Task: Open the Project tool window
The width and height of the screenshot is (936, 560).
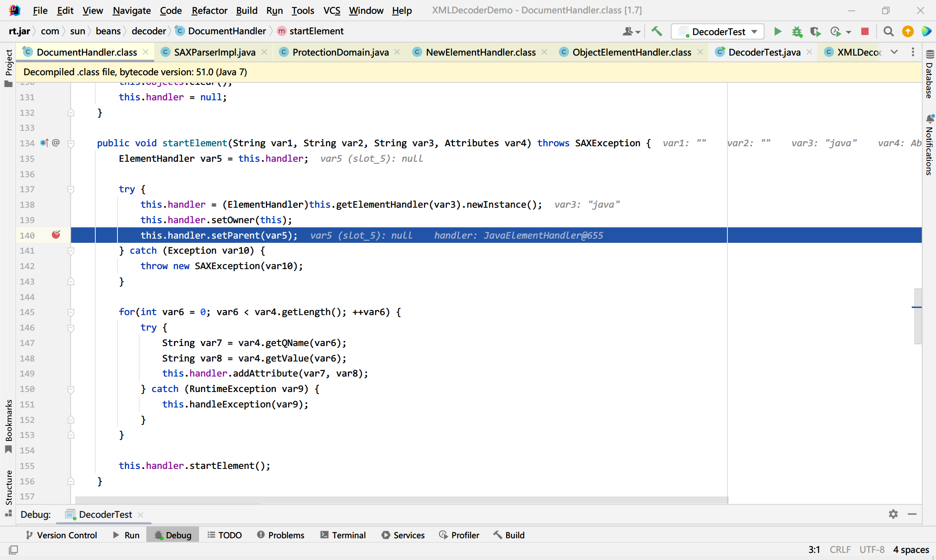Action: [x=8, y=68]
